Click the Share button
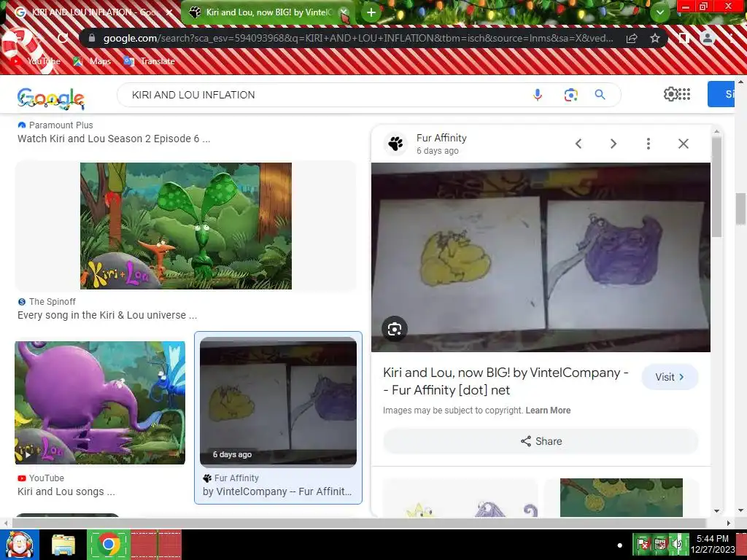The image size is (747, 560). coord(541,441)
